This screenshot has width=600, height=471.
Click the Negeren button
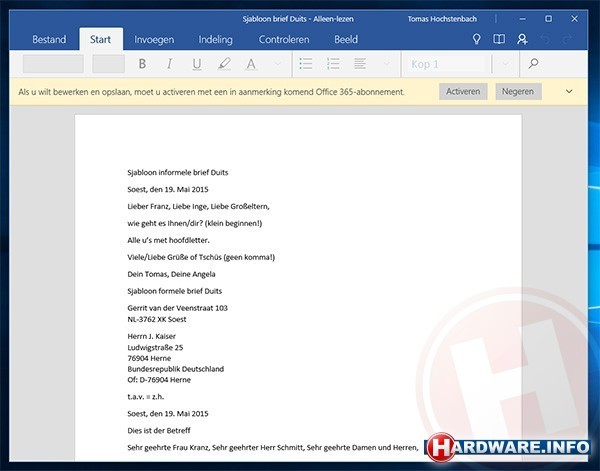518,91
